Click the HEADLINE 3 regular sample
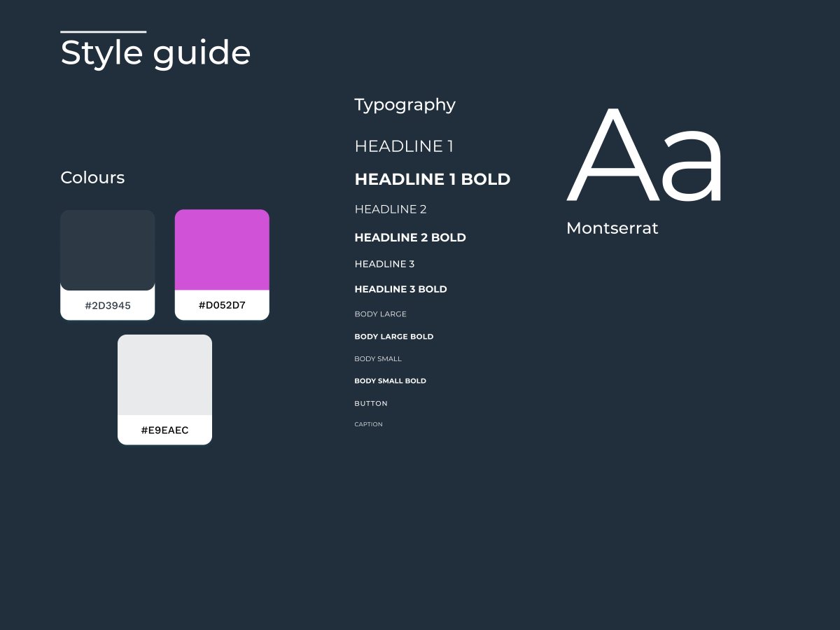The height and width of the screenshot is (630, 840). (384, 265)
